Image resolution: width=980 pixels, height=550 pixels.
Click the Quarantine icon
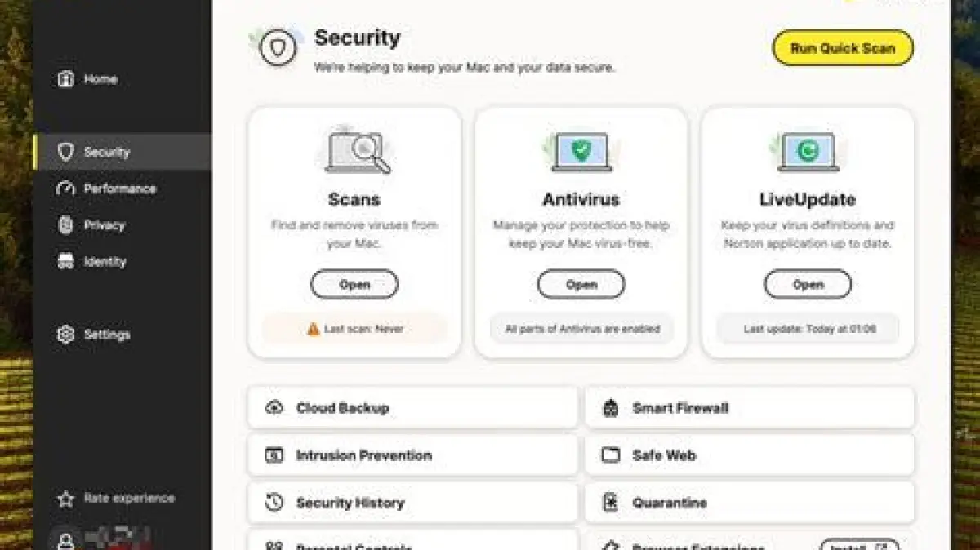pos(611,503)
